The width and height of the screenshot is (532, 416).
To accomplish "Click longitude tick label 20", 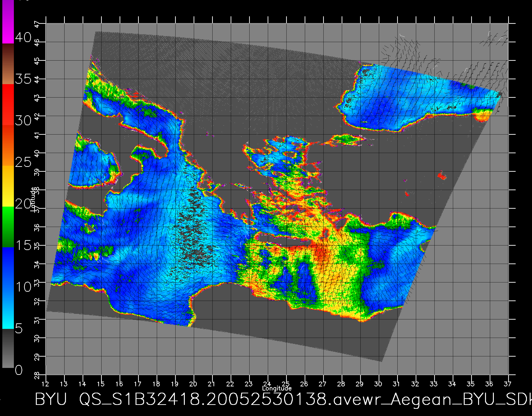I will (x=193, y=384).
